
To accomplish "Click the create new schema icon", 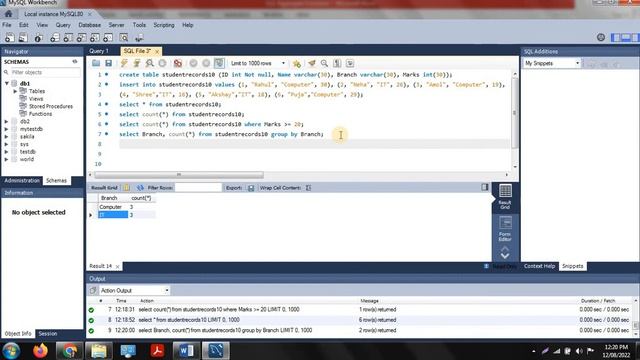I will click(55, 38).
